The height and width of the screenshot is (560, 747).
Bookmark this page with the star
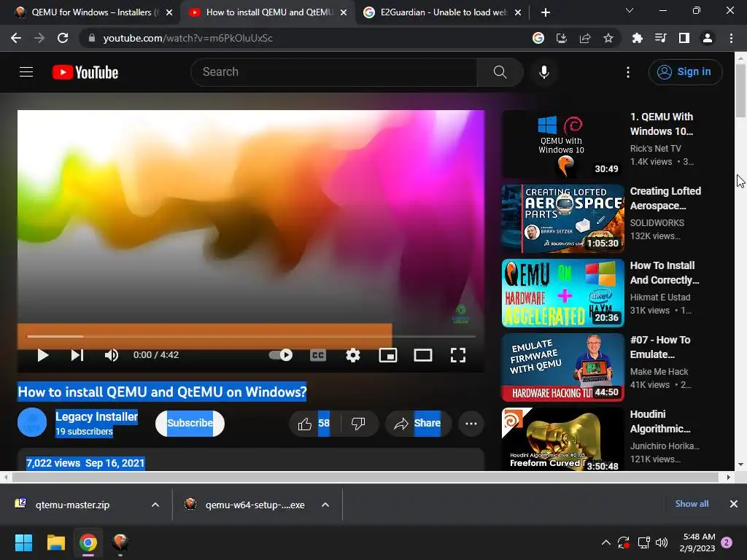pyautogui.click(x=608, y=38)
